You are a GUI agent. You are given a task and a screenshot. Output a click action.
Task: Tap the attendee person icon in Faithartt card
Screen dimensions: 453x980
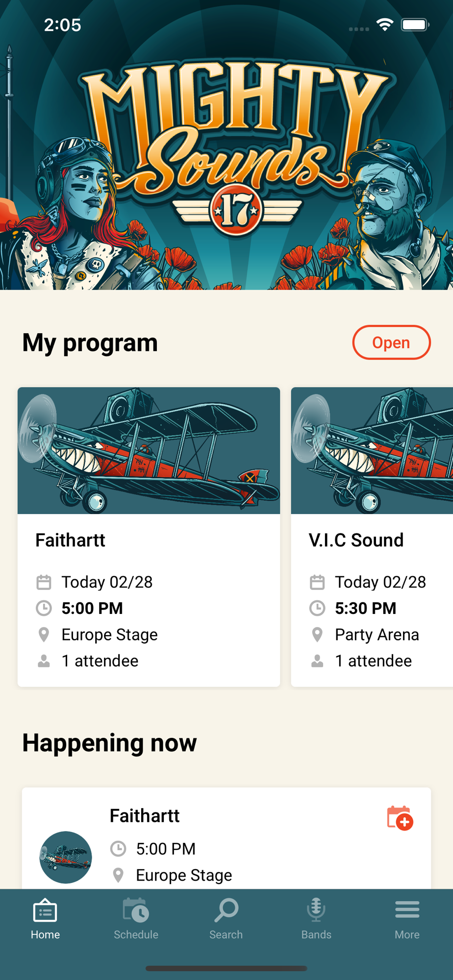click(44, 661)
